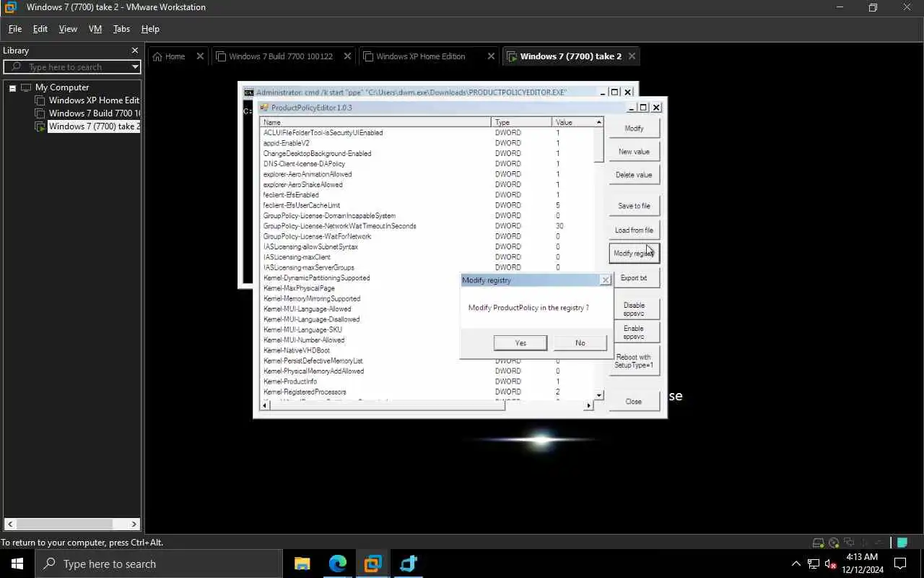Select the ChangeDesktopBackground-Enabled row
924x578 pixels.
(x=427, y=154)
